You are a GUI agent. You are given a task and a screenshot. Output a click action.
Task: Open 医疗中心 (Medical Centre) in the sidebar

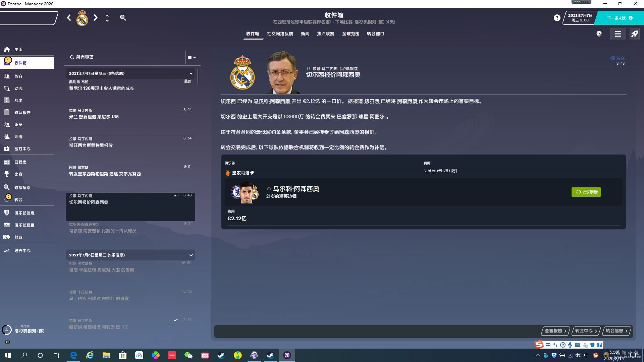tap(22, 149)
